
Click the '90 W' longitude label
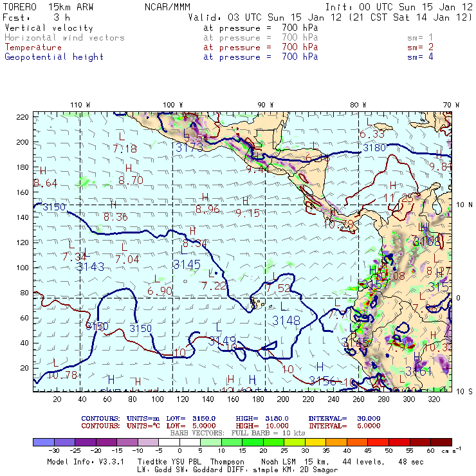(266, 105)
